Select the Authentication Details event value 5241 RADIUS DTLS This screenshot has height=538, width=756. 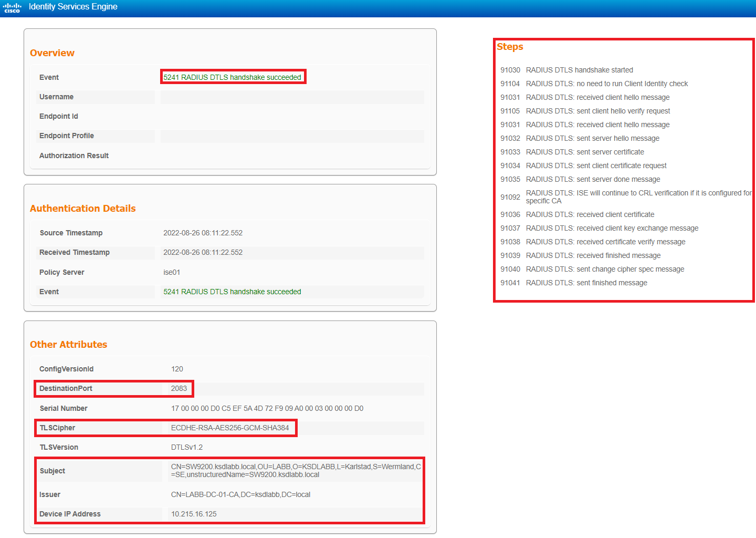232,292
